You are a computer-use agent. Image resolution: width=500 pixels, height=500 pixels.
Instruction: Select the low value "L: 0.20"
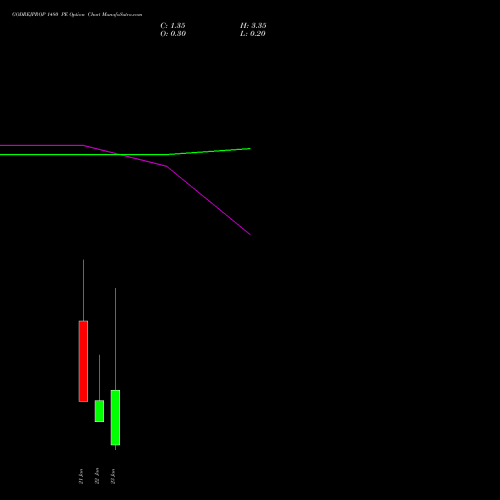click(253, 34)
